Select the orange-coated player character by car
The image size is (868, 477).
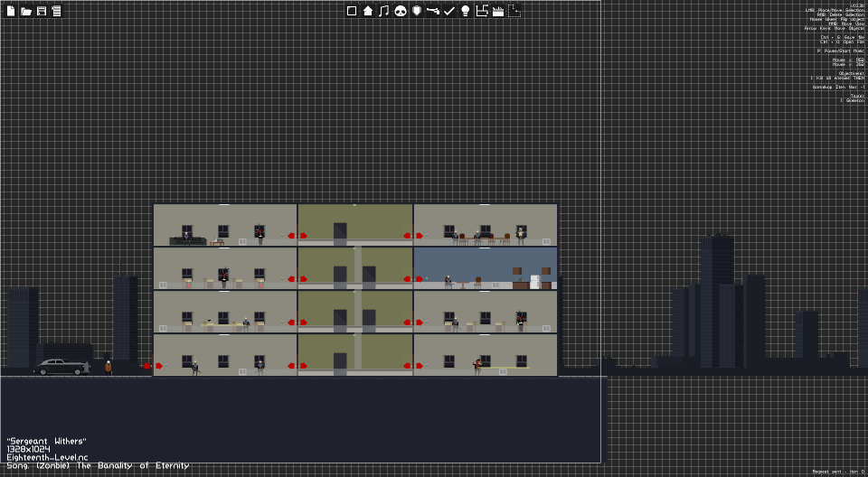click(x=108, y=368)
